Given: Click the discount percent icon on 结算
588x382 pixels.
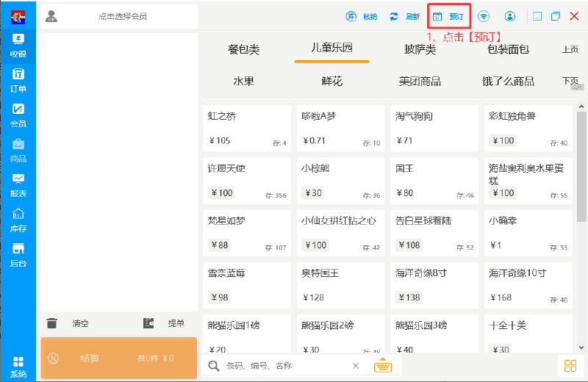Looking at the screenshot, I should click(x=53, y=358).
